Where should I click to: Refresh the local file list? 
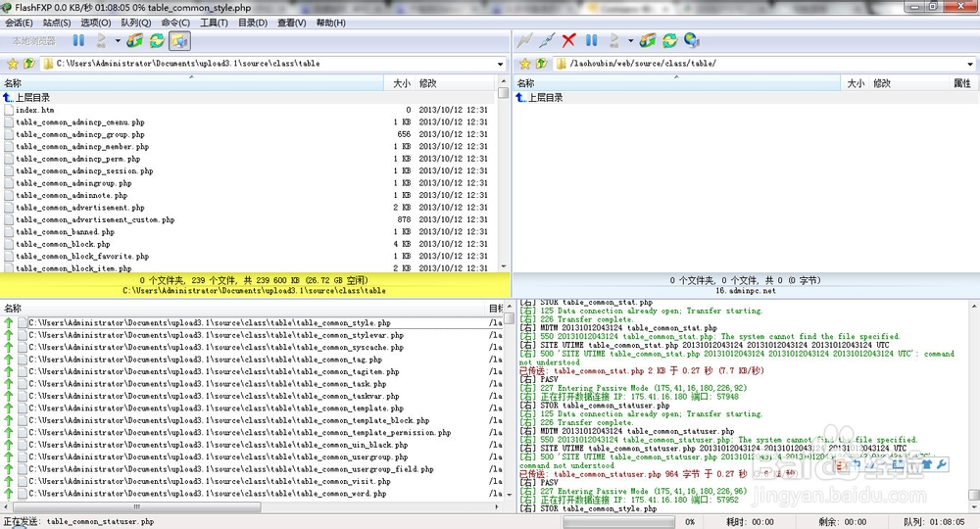[x=156, y=40]
